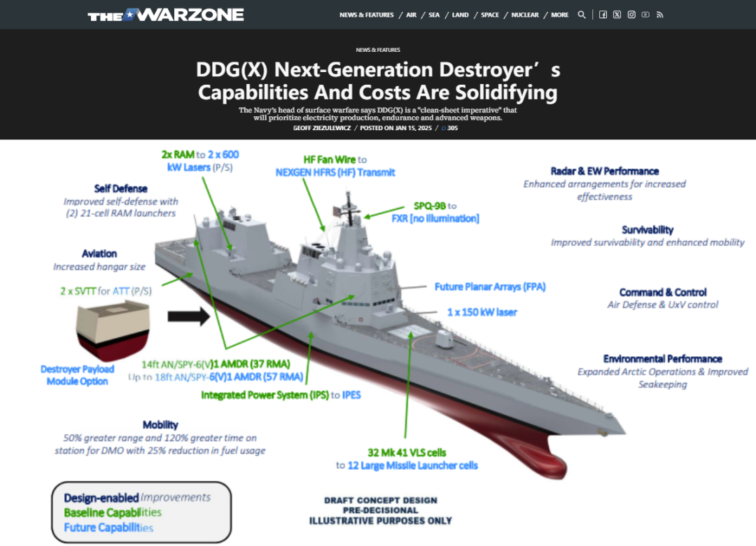The height and width of the screenshot is (546, 756).
Task: Open the YouTube icon
Action: click(x=645, y=15)
